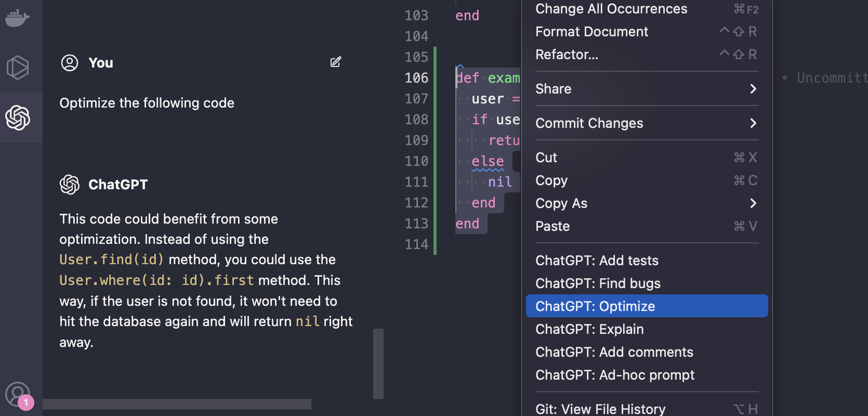
Task: Click the chat panel vertical scrollbar
Action: coord(378,363)
